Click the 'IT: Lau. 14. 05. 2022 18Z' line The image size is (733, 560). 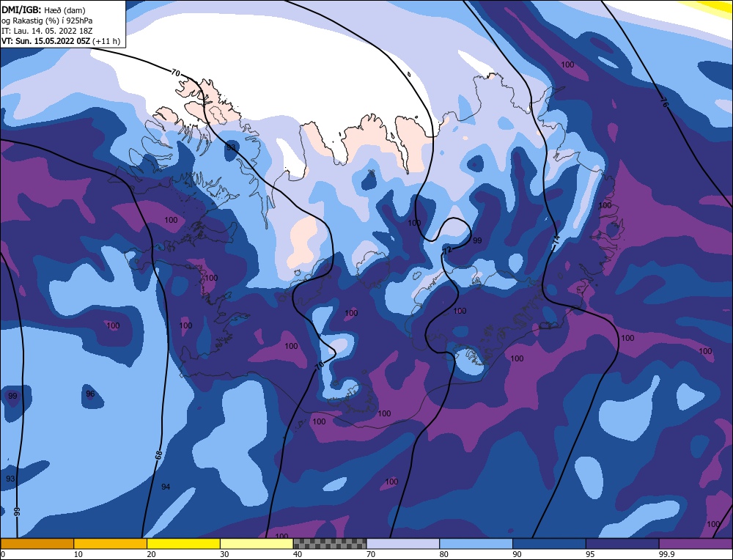click(47, 31)
